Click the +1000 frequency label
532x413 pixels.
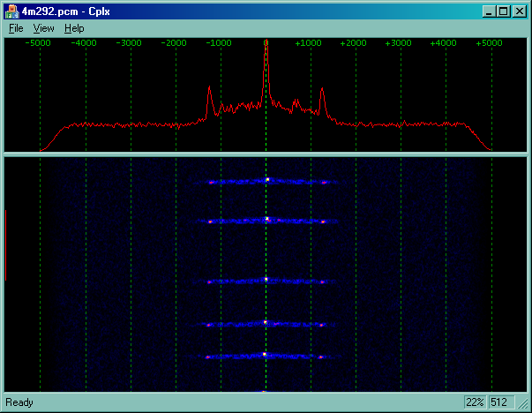click(x=308, y=43)
